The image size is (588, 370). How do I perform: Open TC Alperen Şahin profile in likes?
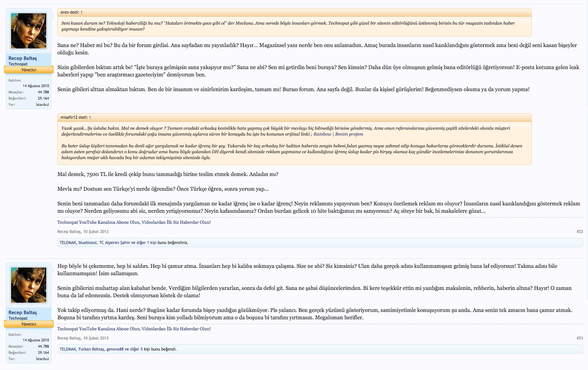(115, 243)
